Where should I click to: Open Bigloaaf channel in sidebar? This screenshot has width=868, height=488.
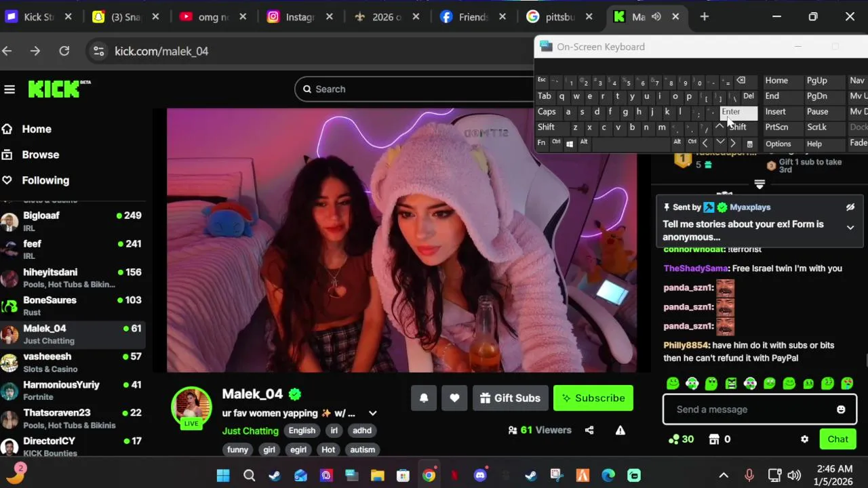73,221
